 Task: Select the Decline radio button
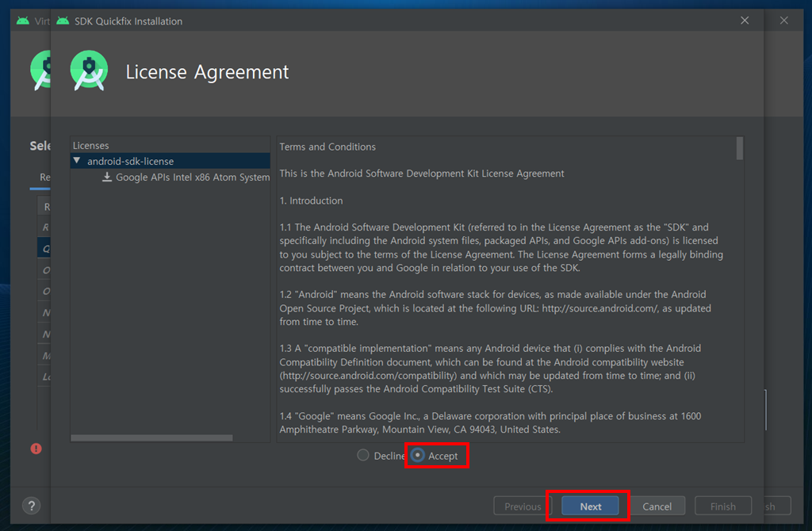click(363, 456)
